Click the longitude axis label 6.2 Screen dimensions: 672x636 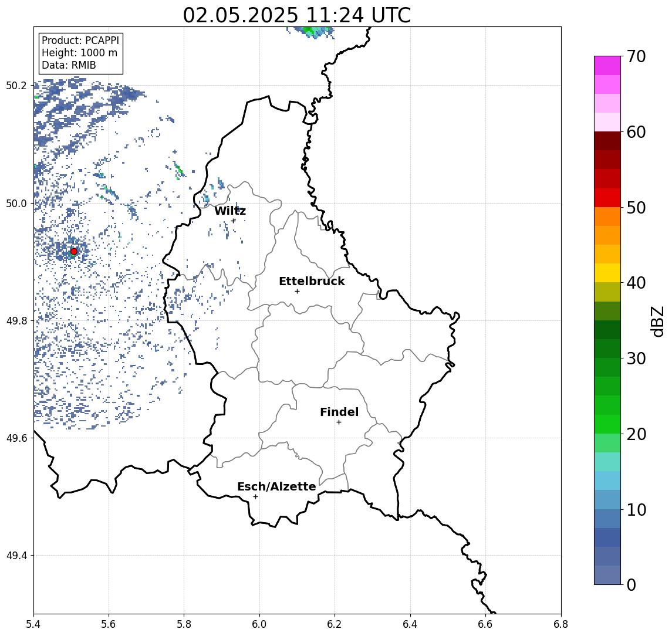pyautogui.click(x=335, y=624)
